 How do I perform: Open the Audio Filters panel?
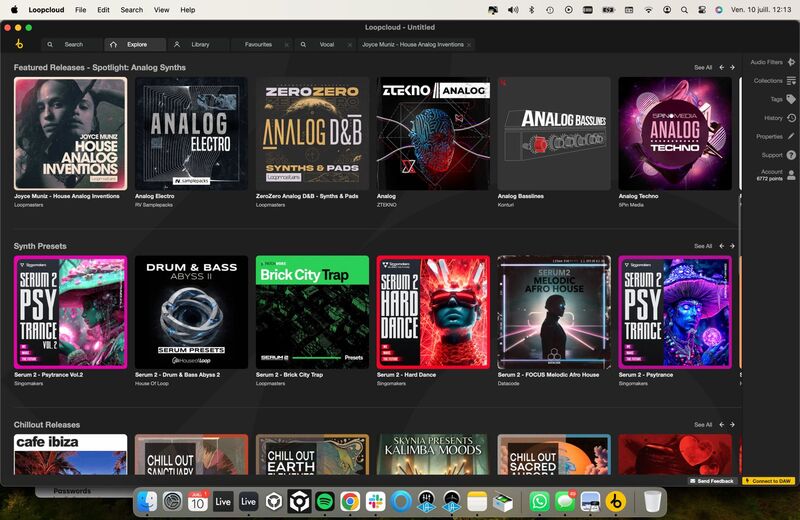pyautogui.click(x=772, y=62)
